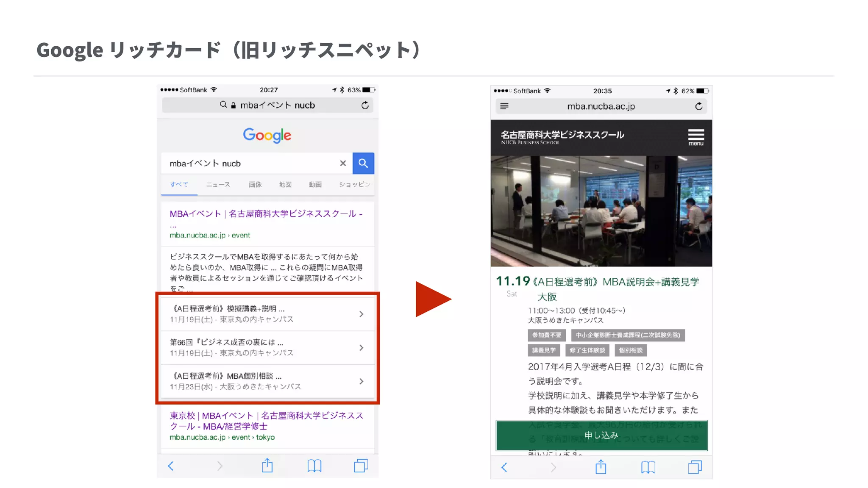Open tabs overview in right phone Safari
The image size is (868, 488).
pos(695,467)
